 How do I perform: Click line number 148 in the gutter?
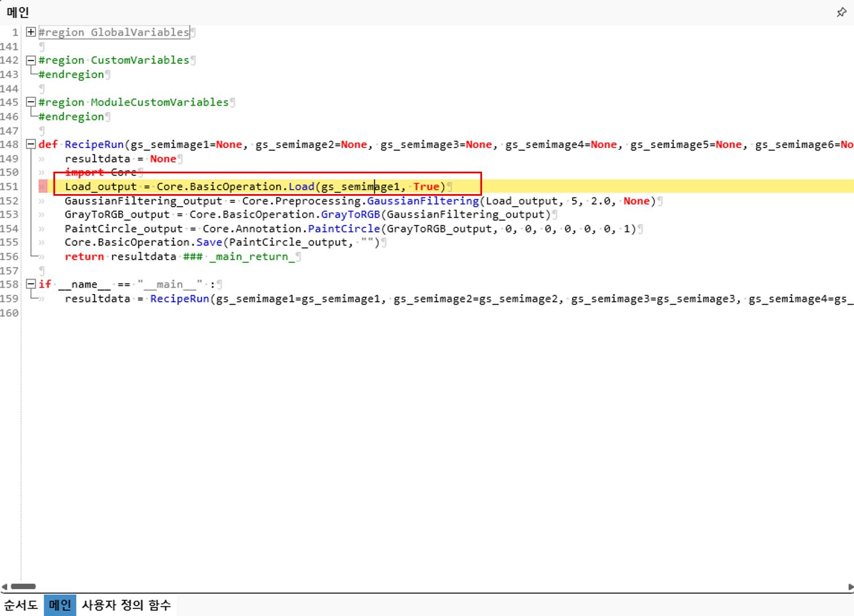(9, 145)
